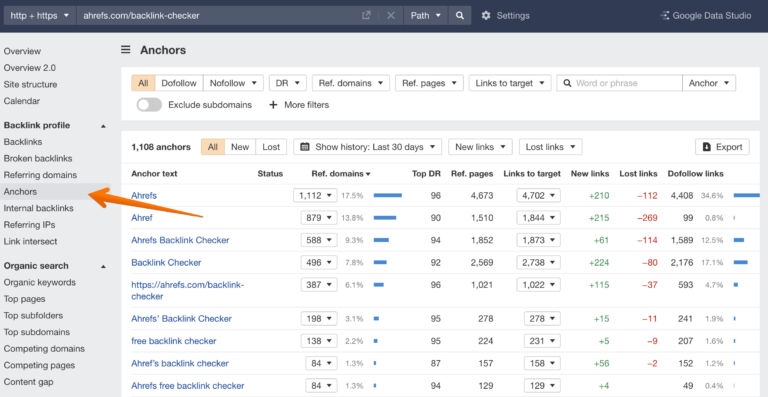
Task: Click the 1,108 anchors count text
Action: coord(161,147)
